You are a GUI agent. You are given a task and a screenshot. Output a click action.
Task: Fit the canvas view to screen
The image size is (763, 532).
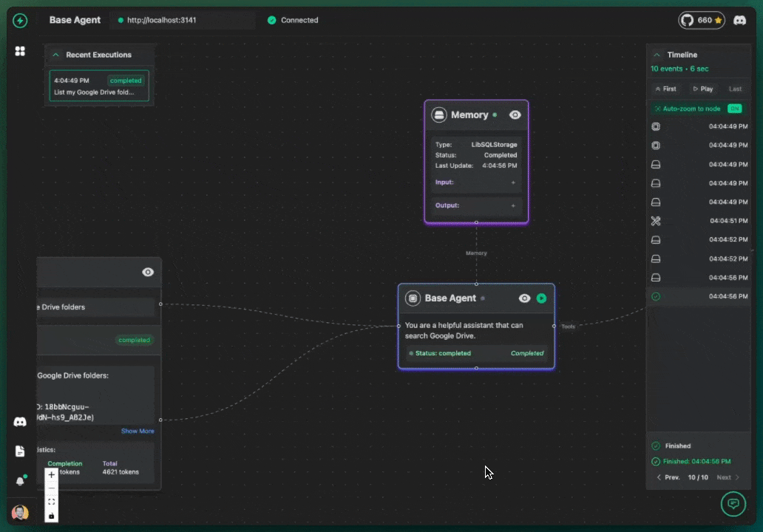point(52,502)
